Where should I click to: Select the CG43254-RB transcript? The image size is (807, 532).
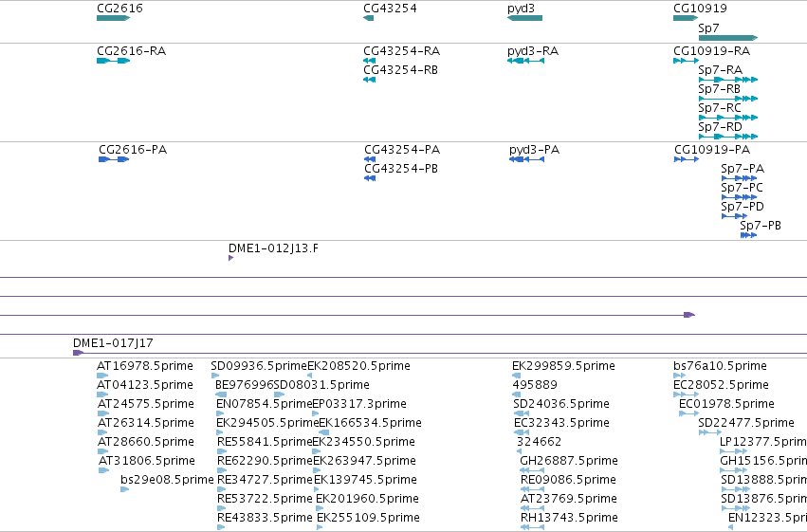point(369,80)
